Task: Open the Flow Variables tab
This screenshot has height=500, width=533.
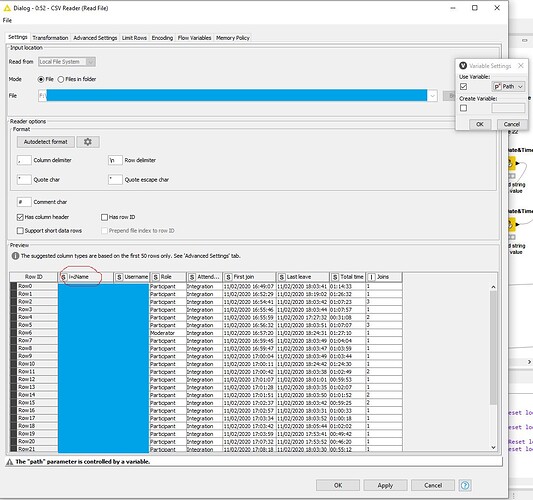Action: 194,38
